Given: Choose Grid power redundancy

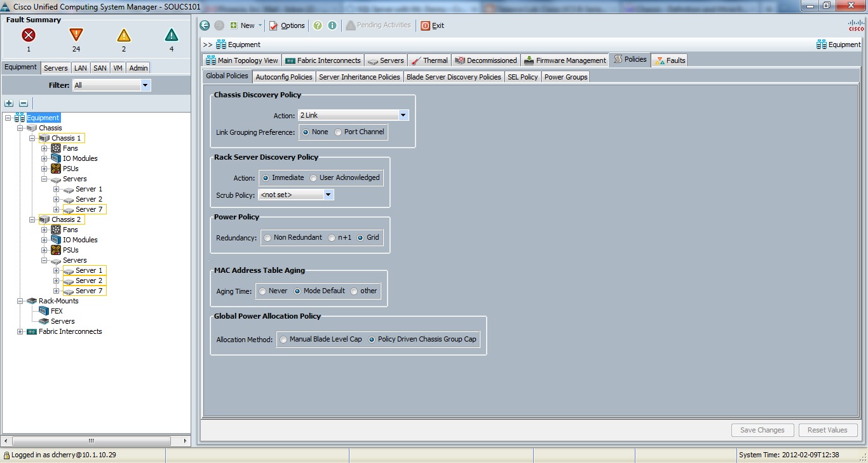Looking at the screenshot, I should point(360,238).
